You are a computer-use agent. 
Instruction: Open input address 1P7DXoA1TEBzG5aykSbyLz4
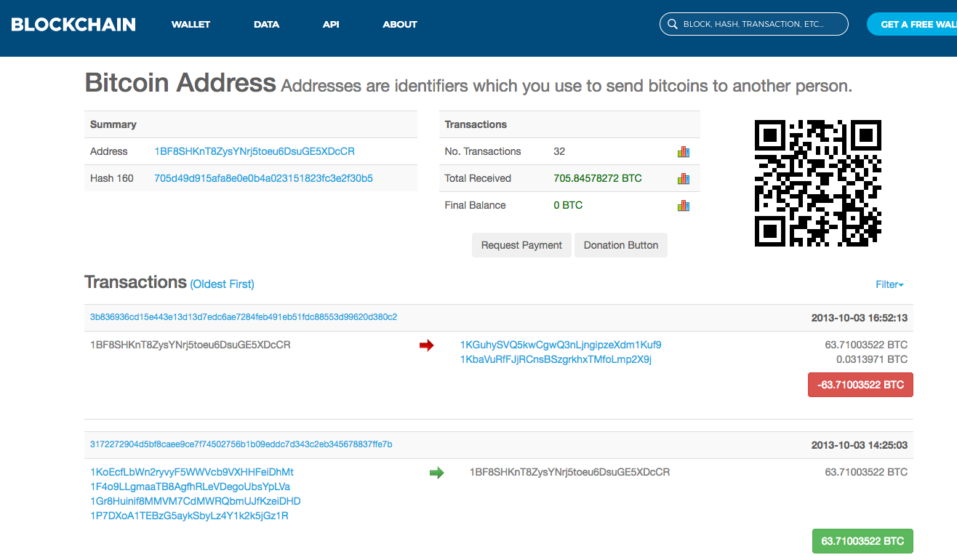[x=189, y=516]
